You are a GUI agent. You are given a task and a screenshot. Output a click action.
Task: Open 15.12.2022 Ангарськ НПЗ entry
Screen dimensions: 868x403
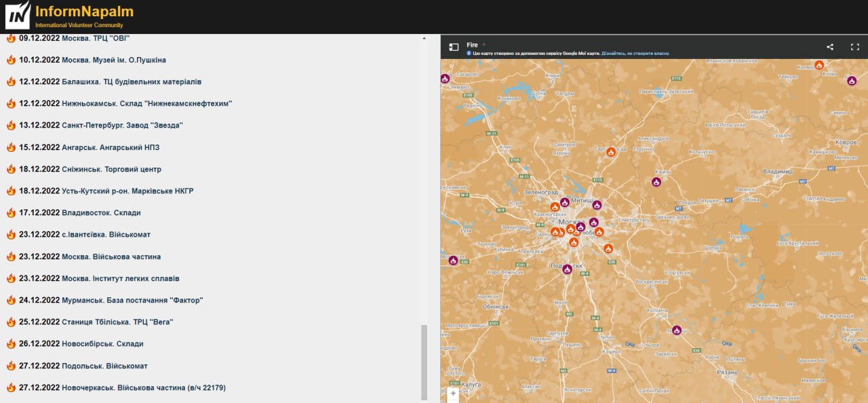[111, 147]
